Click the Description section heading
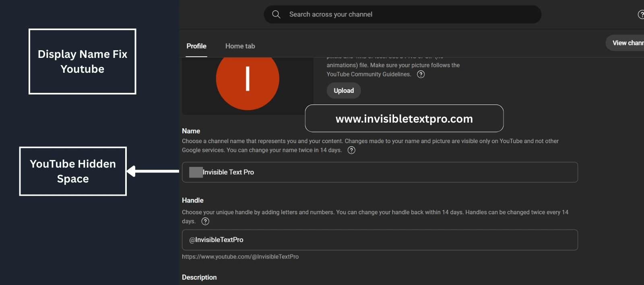The height and width of the screenshot is (285, 644). (x=199, y=277)
